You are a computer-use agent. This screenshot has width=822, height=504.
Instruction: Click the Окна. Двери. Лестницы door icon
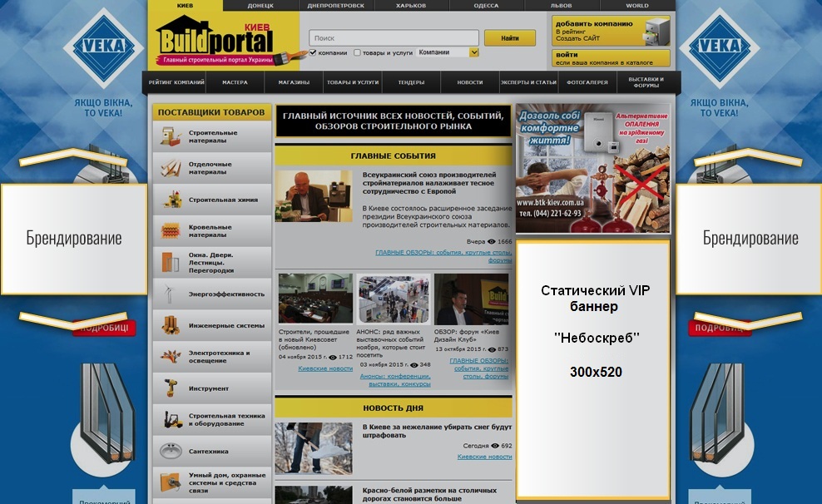tap(171, 262)
